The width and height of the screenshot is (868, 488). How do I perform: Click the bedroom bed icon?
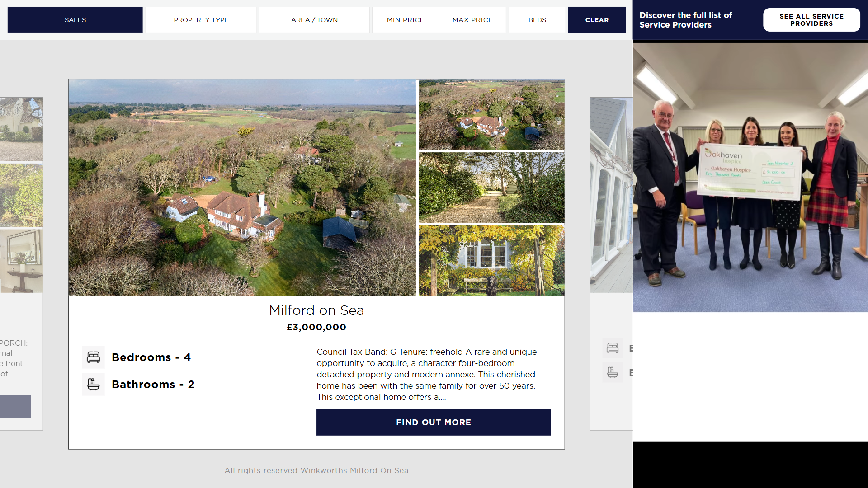point(94,357)
